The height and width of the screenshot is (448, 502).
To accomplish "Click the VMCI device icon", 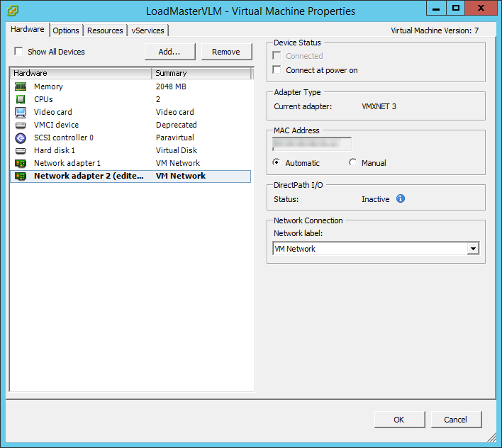I will (21, 125).
